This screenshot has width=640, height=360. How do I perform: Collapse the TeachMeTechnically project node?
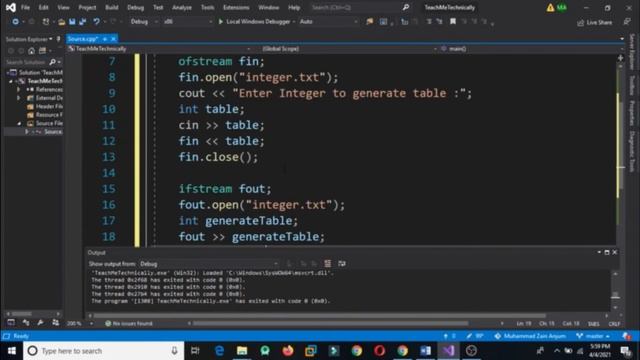11,81
